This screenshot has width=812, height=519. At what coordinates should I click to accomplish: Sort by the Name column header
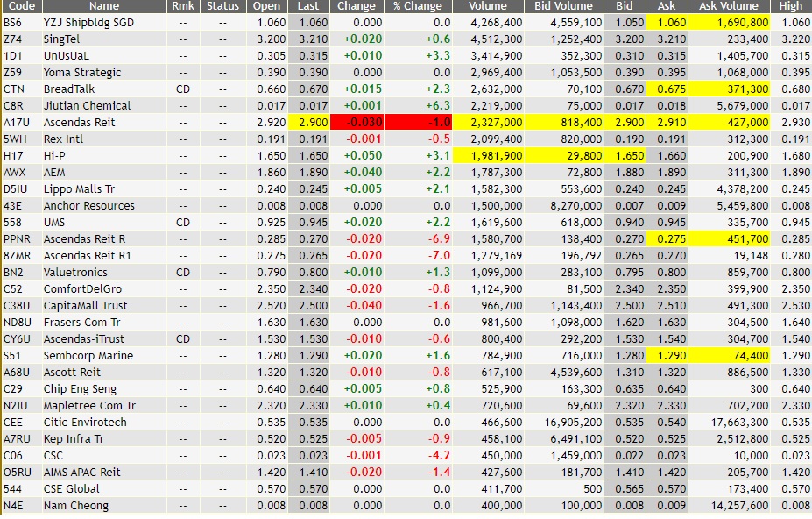(104, 6)
